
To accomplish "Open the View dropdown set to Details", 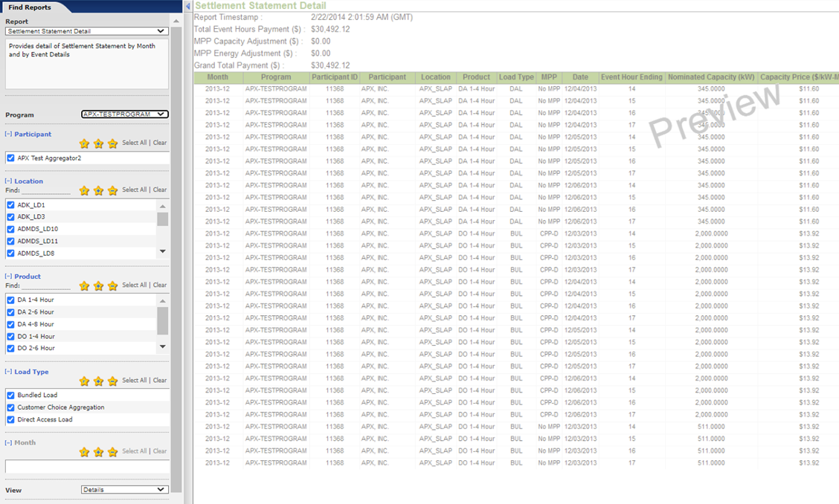I will pyautogui.click(x=124, y=490).
